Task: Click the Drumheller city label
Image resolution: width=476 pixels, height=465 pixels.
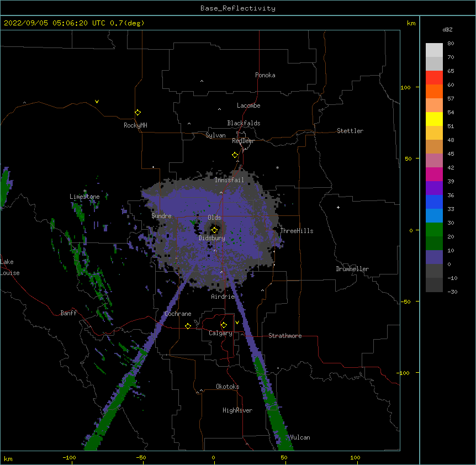Action: 352,269
